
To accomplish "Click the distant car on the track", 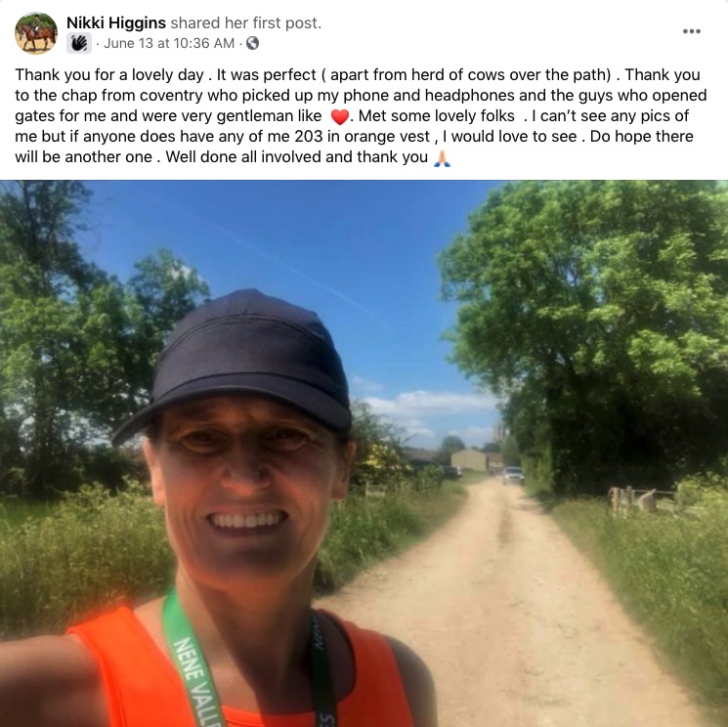I will point(513,475).
